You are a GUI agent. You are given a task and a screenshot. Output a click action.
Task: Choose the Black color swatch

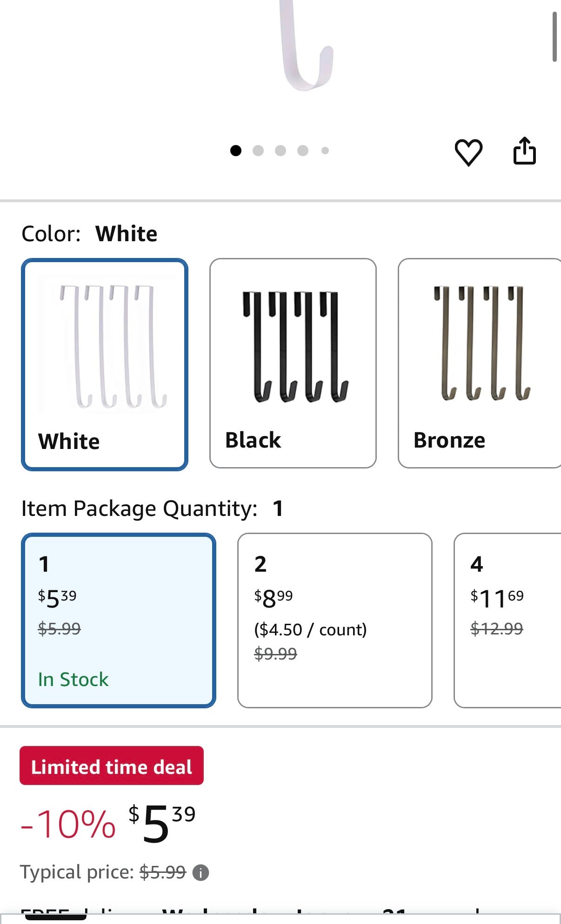pos(293,363)
